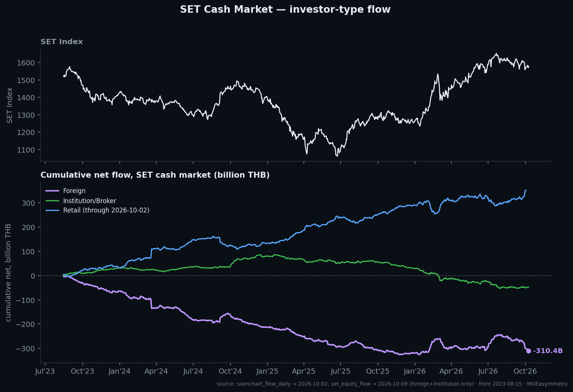Screen dimensions: 573x392
Task: Click the 1100 tick label on the index axis
Action: click(x=26, y=150)
